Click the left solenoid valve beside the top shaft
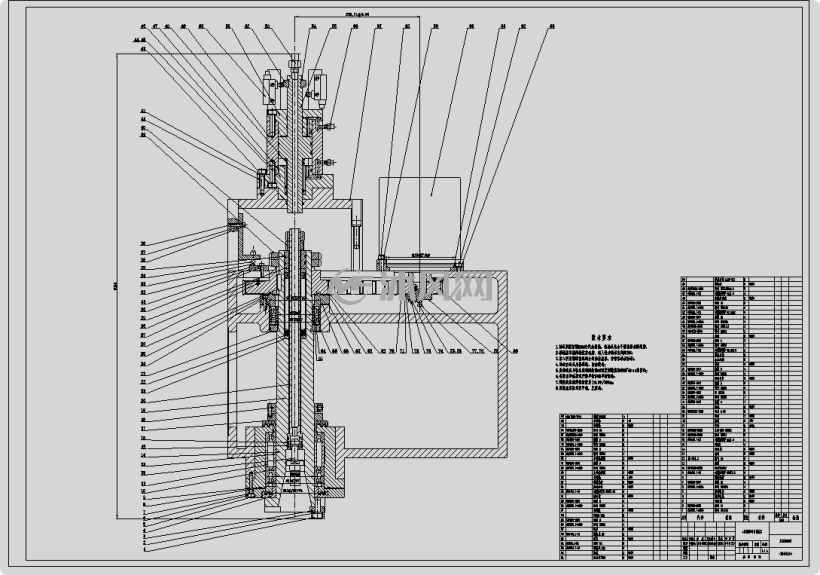The width and height of the screenshot is (820, 575). 272,86
